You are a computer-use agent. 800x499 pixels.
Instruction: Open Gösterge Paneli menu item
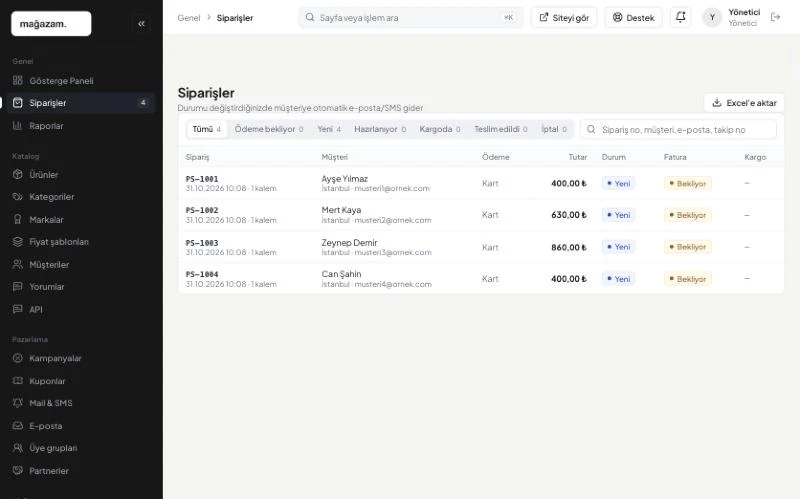[81, 81]
